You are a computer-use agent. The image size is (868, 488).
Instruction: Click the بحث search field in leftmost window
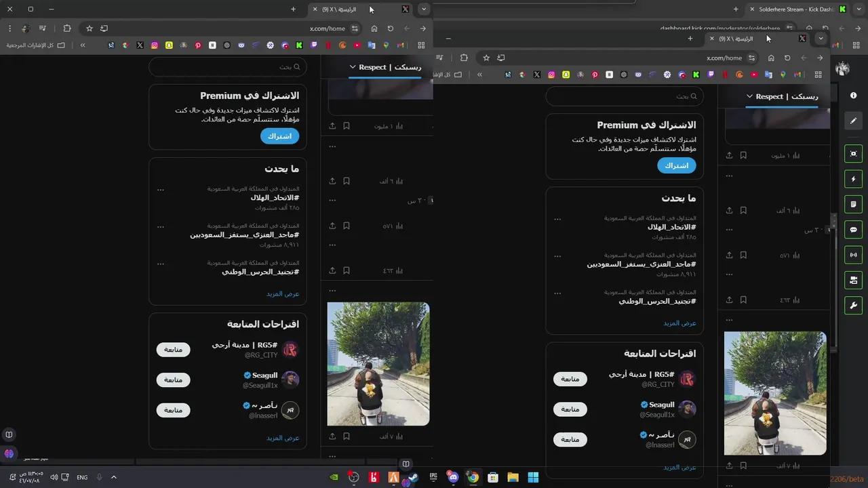coord(227,66)
